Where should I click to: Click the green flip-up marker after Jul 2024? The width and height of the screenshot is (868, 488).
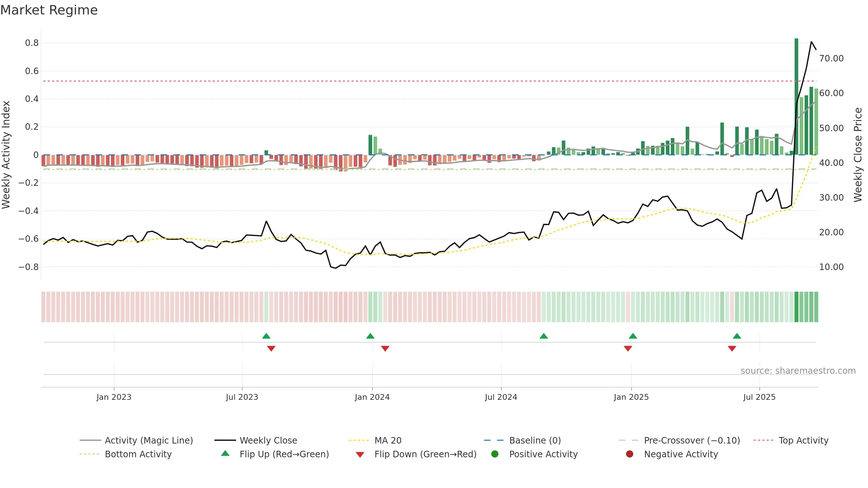point(544,336)
